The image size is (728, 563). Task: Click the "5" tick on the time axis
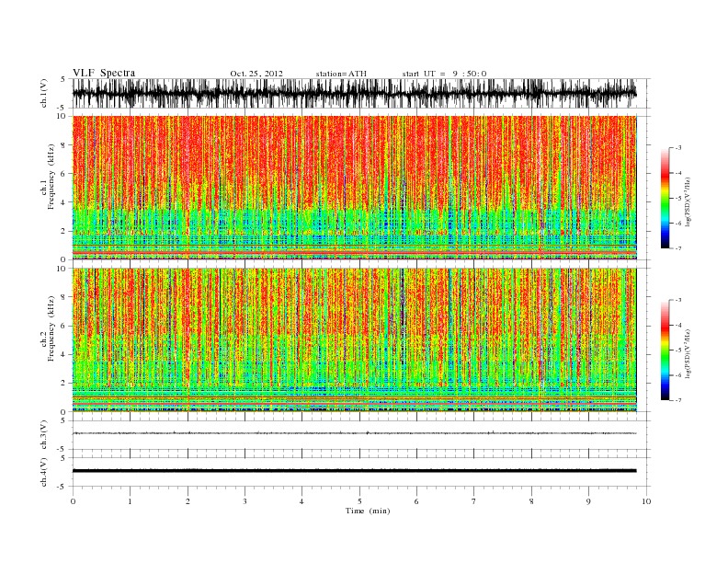pos(359,501)
